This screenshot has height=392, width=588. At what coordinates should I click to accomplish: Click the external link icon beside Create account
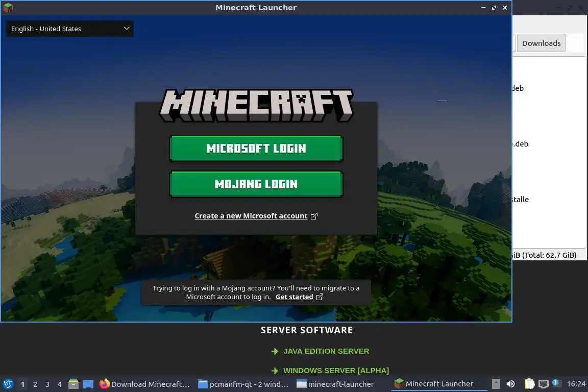pos(314,216)
